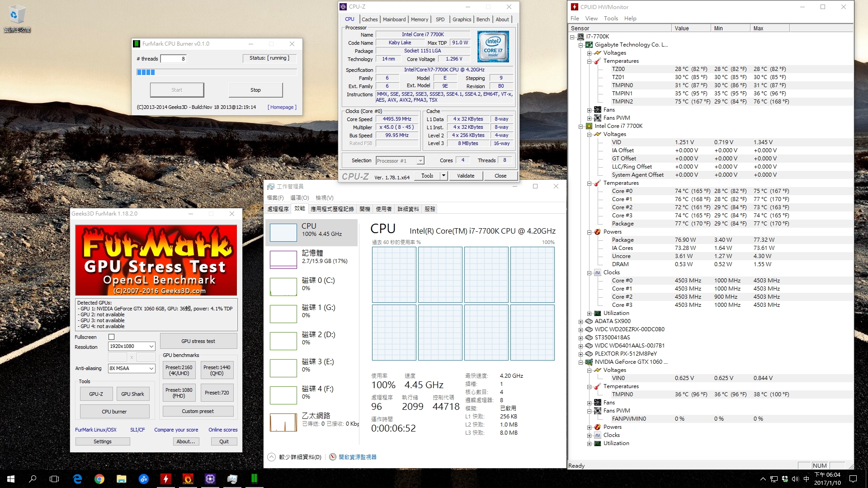Switch to CPU-Z via purple taskbar icon
This screenshot has height=488, width=868.
click(210, 479)
